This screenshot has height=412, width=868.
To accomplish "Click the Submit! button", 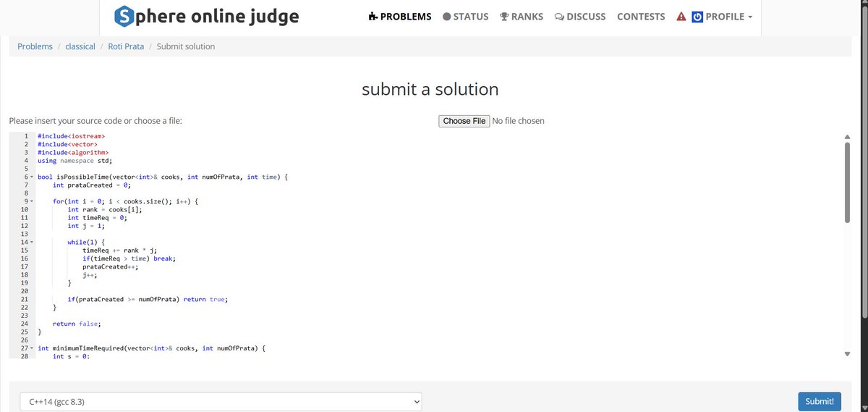I will click(820, 401).
